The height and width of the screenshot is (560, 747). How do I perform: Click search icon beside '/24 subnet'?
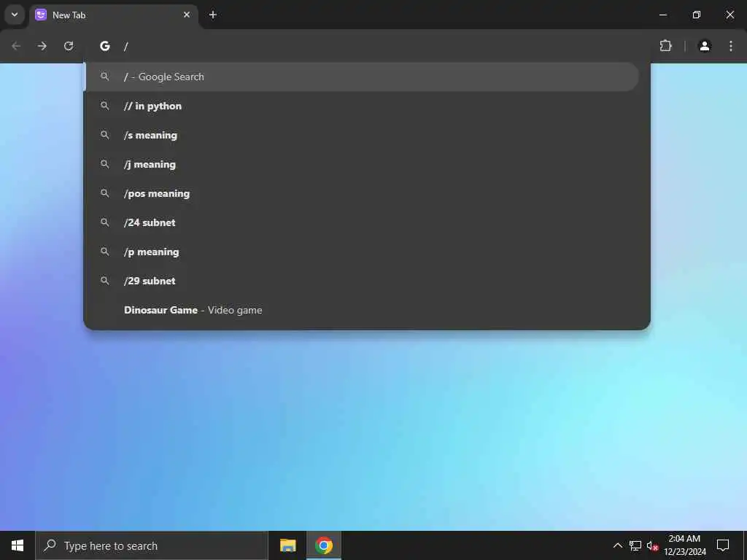(105, 222)
